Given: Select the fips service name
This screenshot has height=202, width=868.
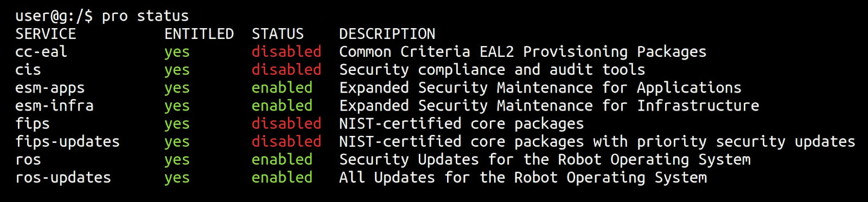Looking at the screenshot, I should [33, 124].
